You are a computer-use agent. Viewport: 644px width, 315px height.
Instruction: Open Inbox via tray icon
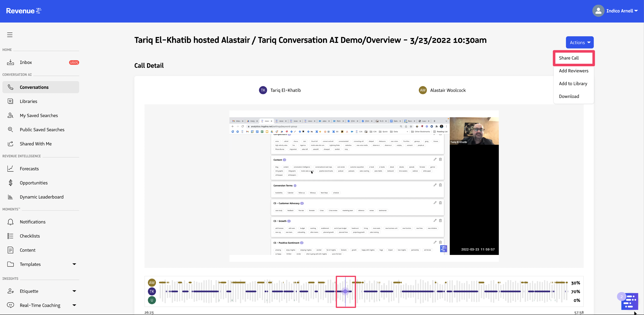(x=10, y=62)
